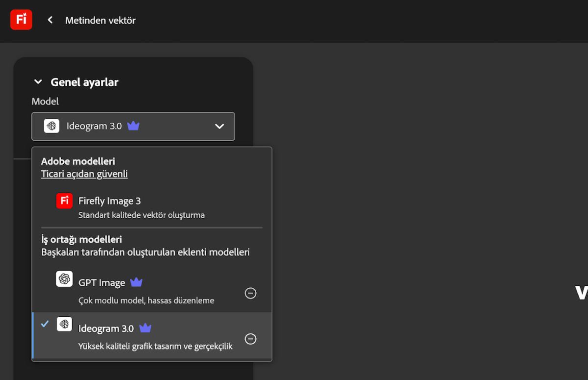Viewport: 588px width, 380px height.
Task: Click the Adobe modelleri heading
Action: point(78,161)
